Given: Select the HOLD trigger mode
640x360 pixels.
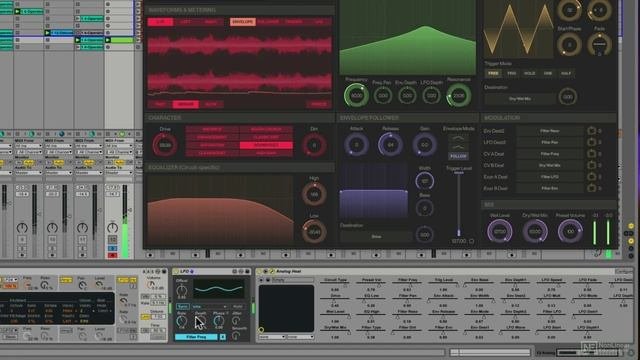Looking at the screenshot, I should tap(529, 73).
